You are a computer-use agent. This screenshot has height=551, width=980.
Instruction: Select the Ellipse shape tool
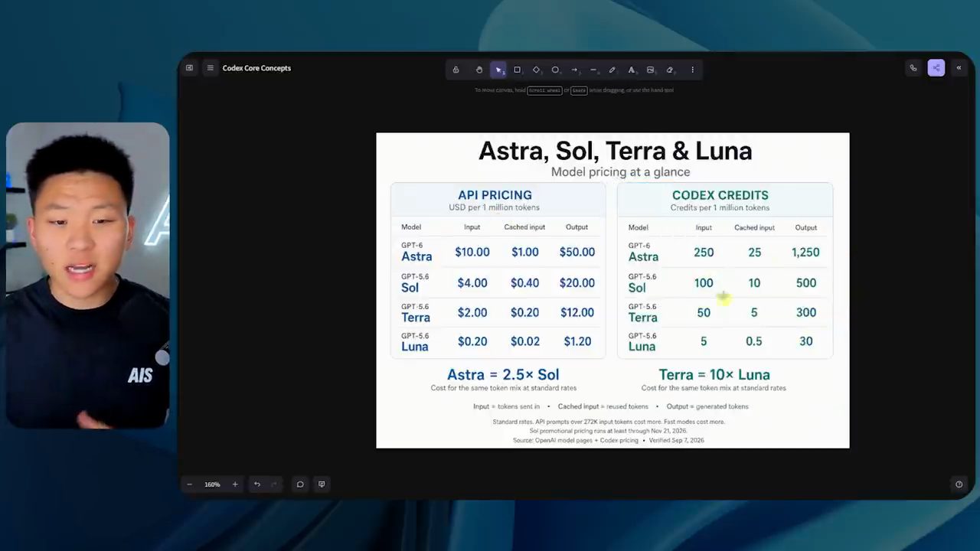click(555, 70)
